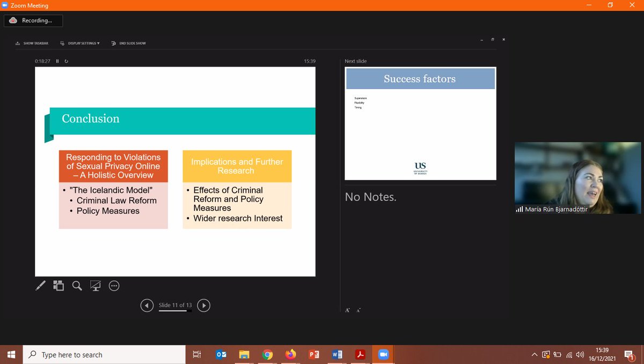The height and width of the screenshot is (364, 644).
Task: Increase the notes text size
Action: (348, 310)
